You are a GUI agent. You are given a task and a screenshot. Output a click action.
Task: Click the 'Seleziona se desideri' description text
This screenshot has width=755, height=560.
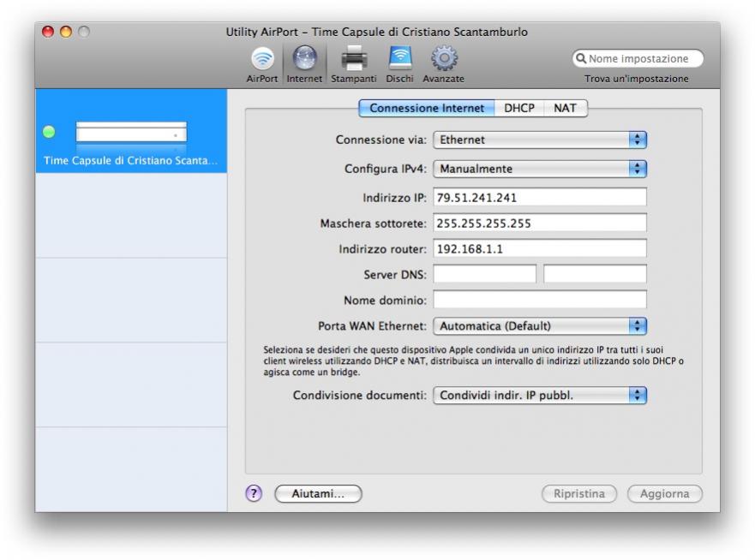point(473,360)
